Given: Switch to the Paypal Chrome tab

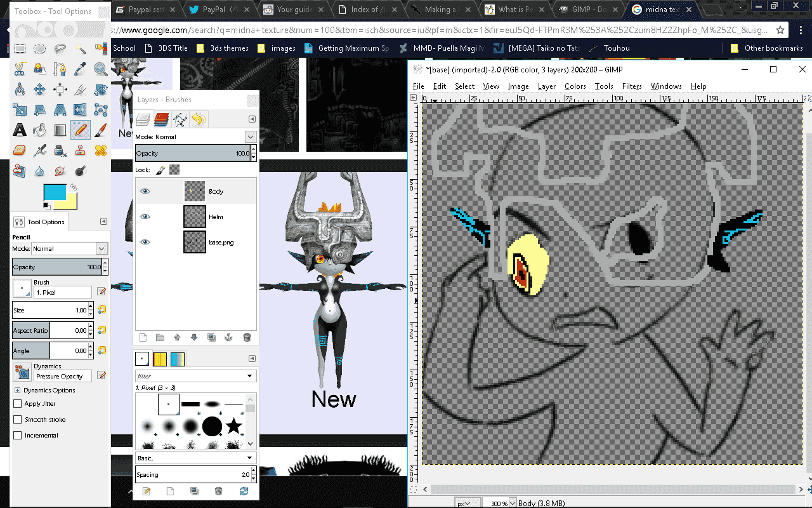Looking at the screenshot, I should (146, 10).
